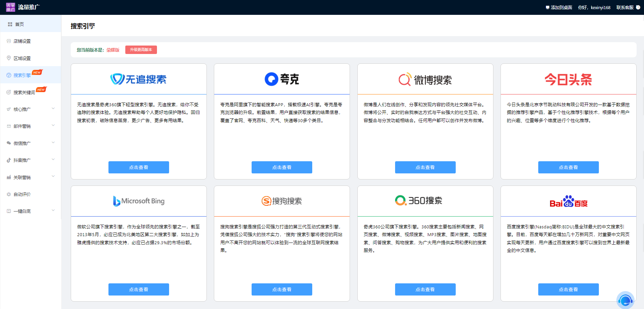644x309 pixels.
Task: Click the 流量推广 app logo icon
Action: click(10, 7)
